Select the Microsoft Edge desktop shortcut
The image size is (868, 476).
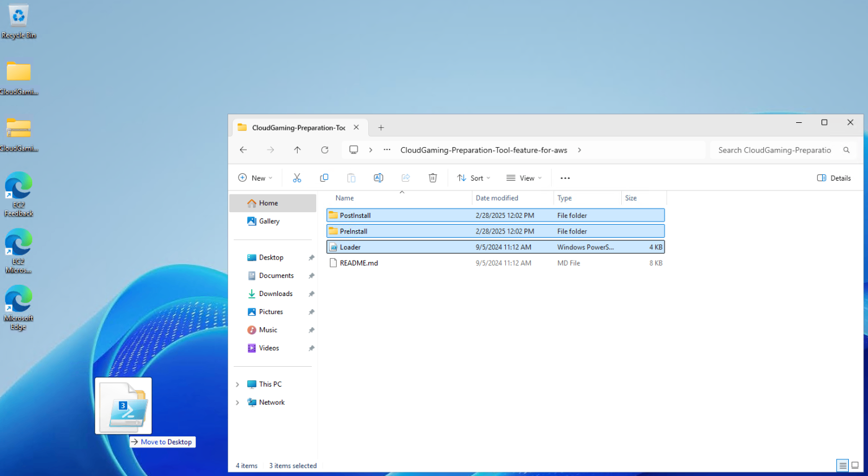[19, 307]
